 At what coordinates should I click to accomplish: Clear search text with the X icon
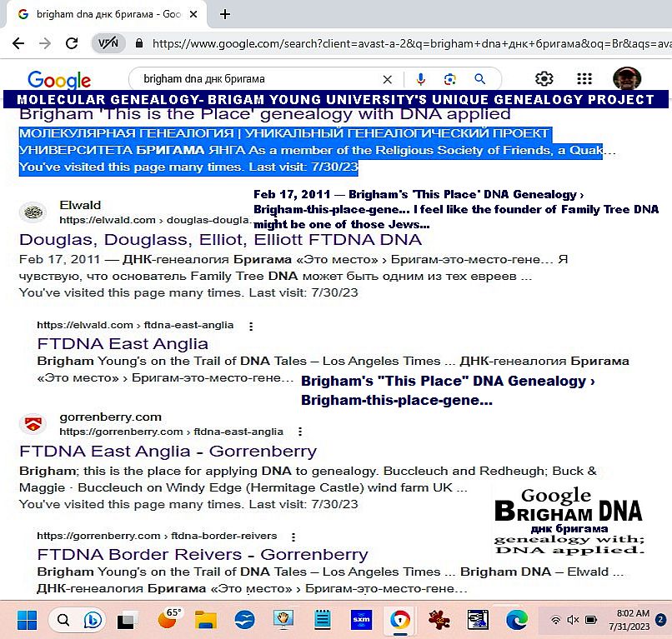388,79
